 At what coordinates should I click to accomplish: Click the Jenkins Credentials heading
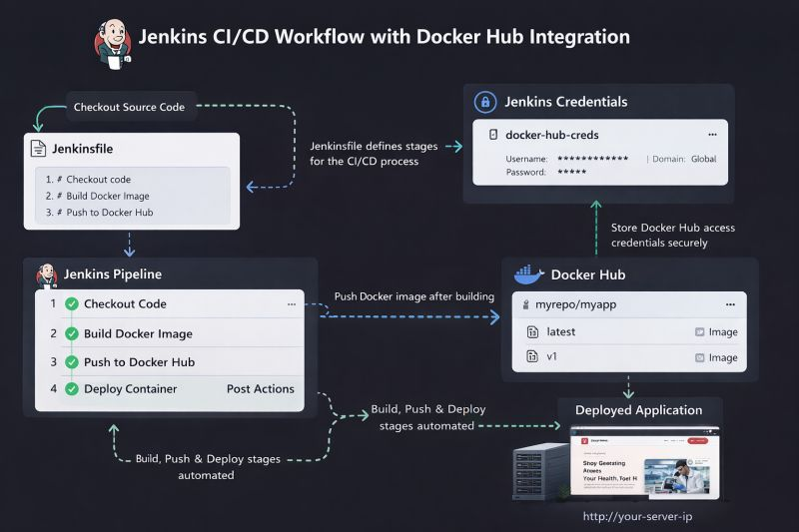point(566,102)
